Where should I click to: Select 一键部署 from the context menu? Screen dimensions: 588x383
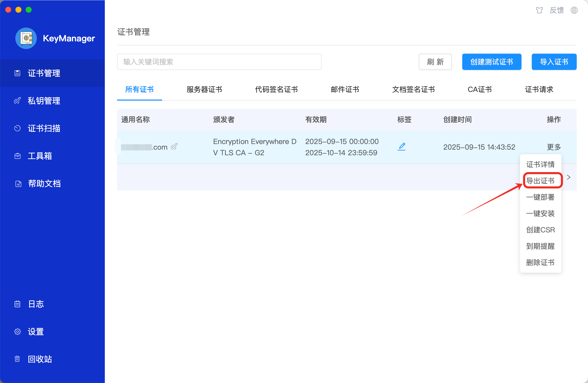(x=540, y=197)
